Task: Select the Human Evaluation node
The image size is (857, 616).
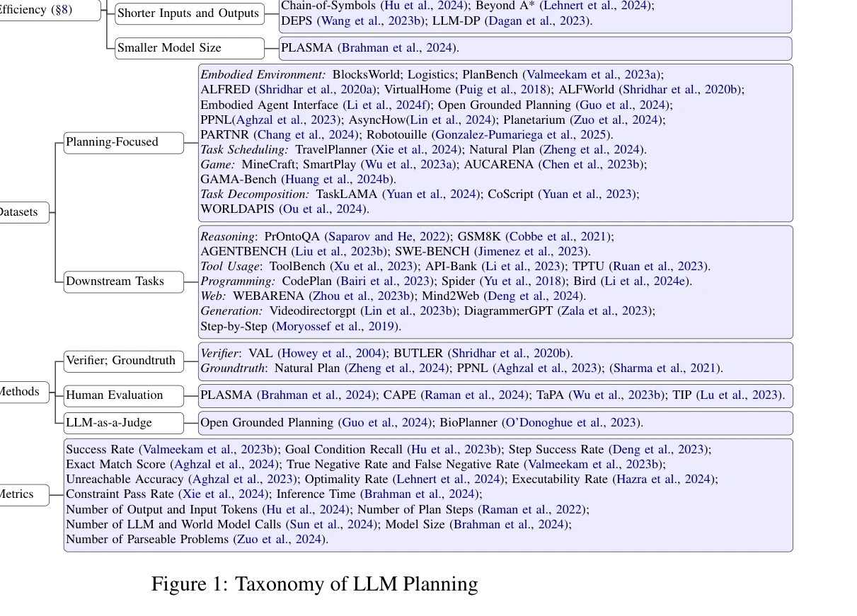Action: pos(124,395)
